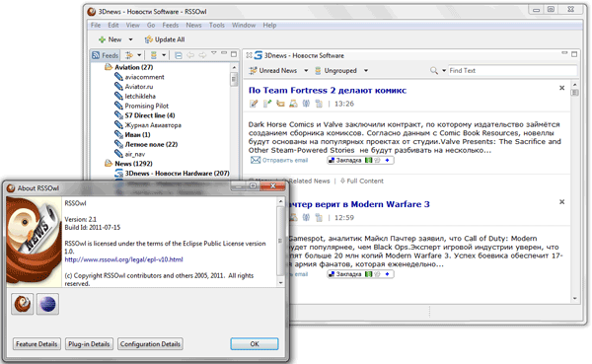This screenshot has height=364, width=592.
Task: Open the View menu
Action: (x=132, y=26)
